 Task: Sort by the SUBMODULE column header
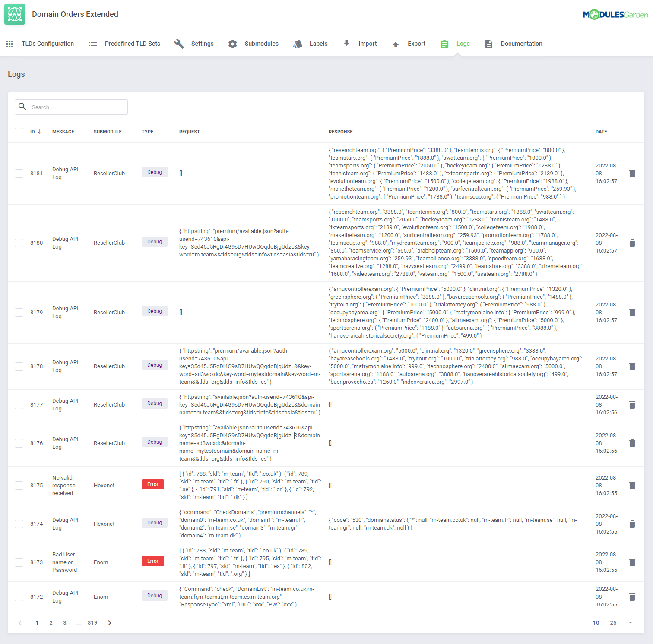click(108, 132)
